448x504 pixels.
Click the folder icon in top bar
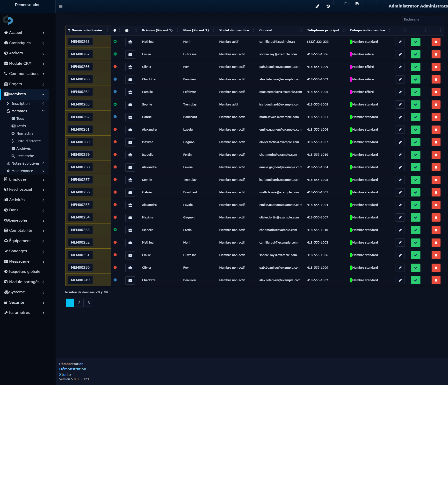click(346, 4)
